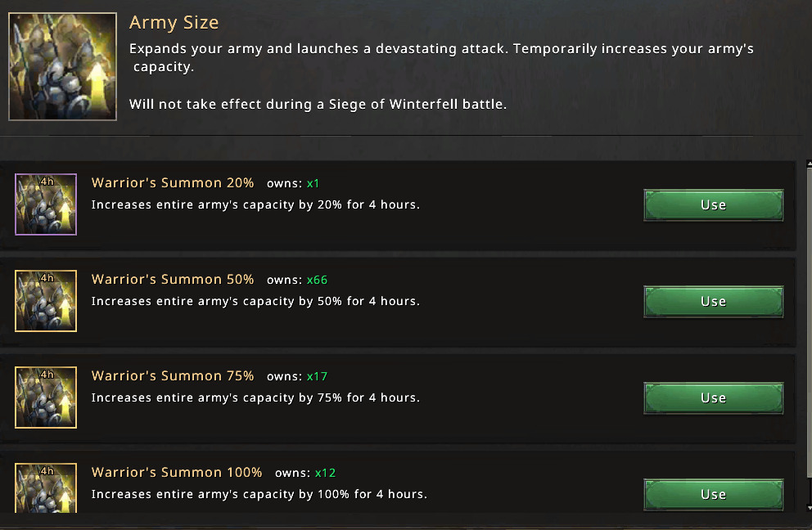812x530 pixels.
Task: Use the Warrior's Summon 20% item
Action: (713, 205)
